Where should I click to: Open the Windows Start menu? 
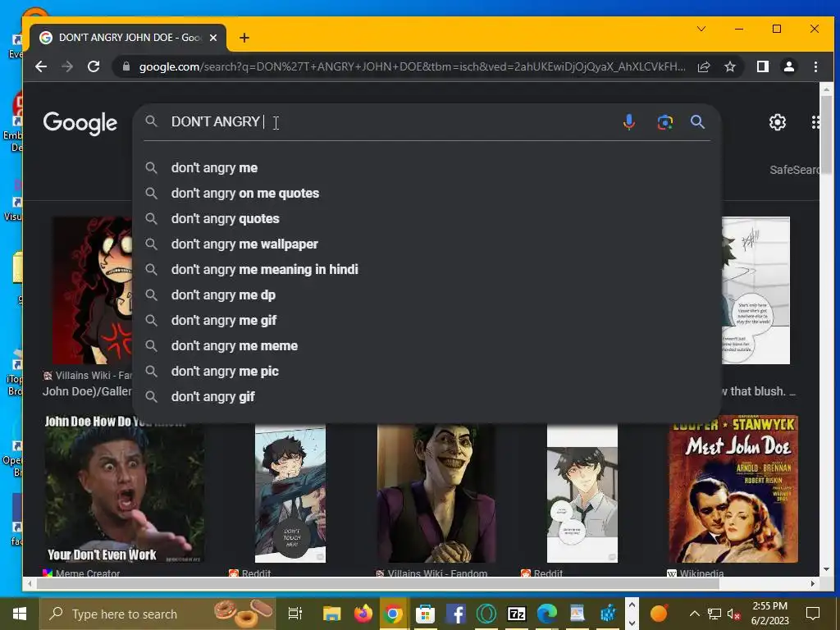(20, 614)
